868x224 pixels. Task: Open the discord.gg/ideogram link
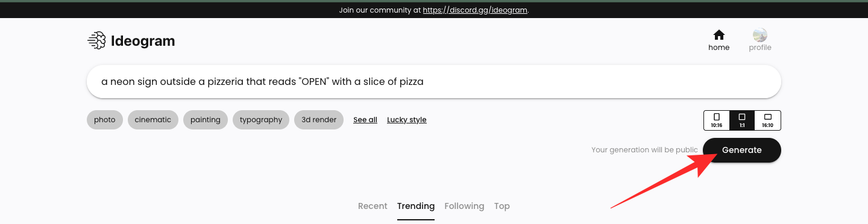coord(475,10)
